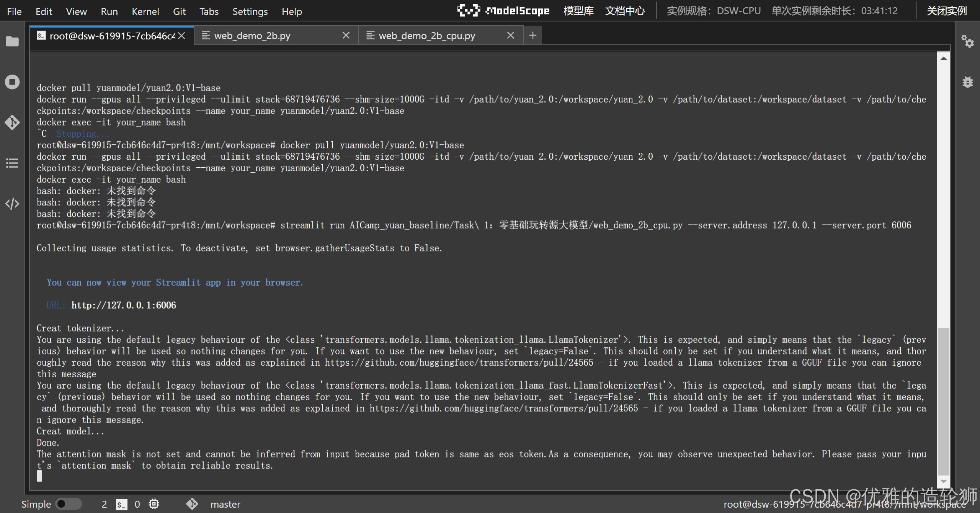Image resolution: width=980 pixels, height=513 pixels.
Task: Open the Git sidebar panel
Action: pos(12,123)
